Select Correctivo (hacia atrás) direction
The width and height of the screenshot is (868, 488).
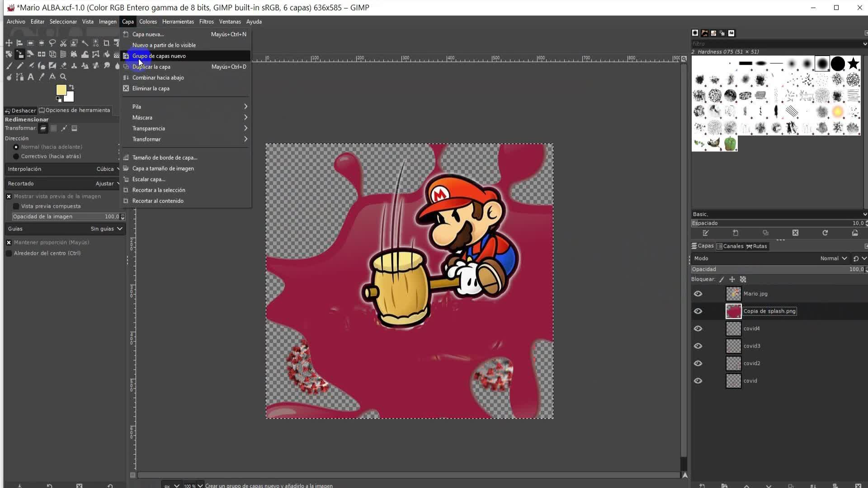(16, 156)
